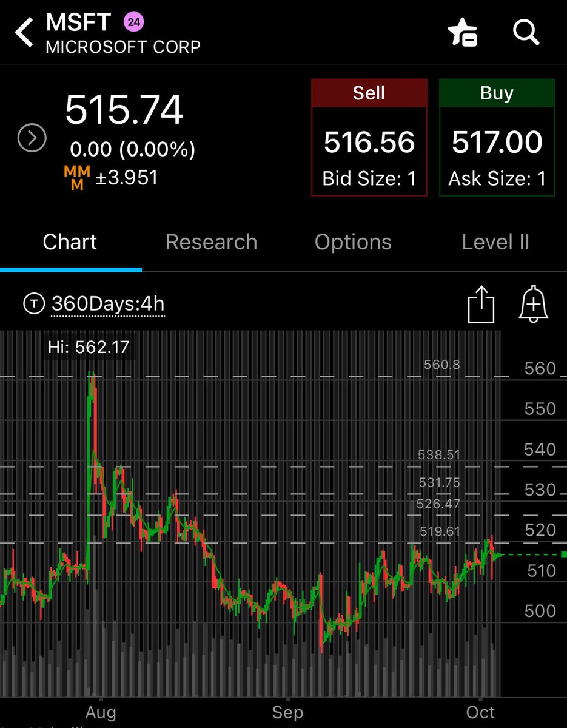Tap the ±3.951 expected move value
Viewport: 567px width, 728px height.
click(127, 178)
